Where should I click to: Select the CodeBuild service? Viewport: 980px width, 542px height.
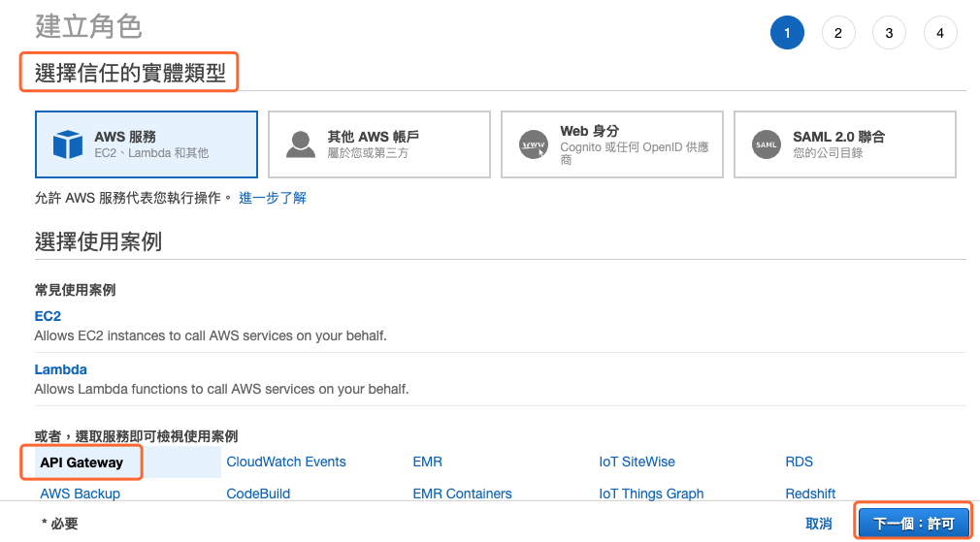pos(258,494)
